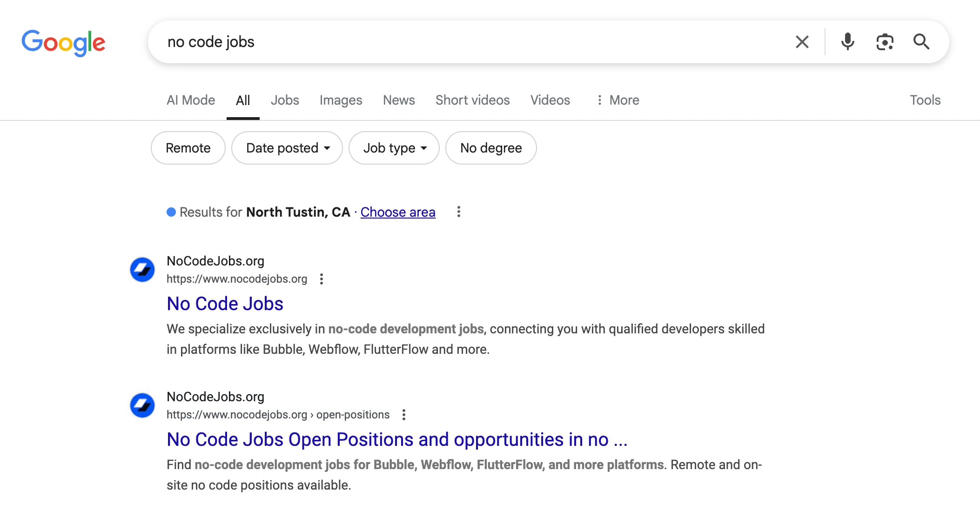The width and height of the screenshot is (980, 517).
Task: Click North Tustin, CA location text
Action: click(298, 212)
